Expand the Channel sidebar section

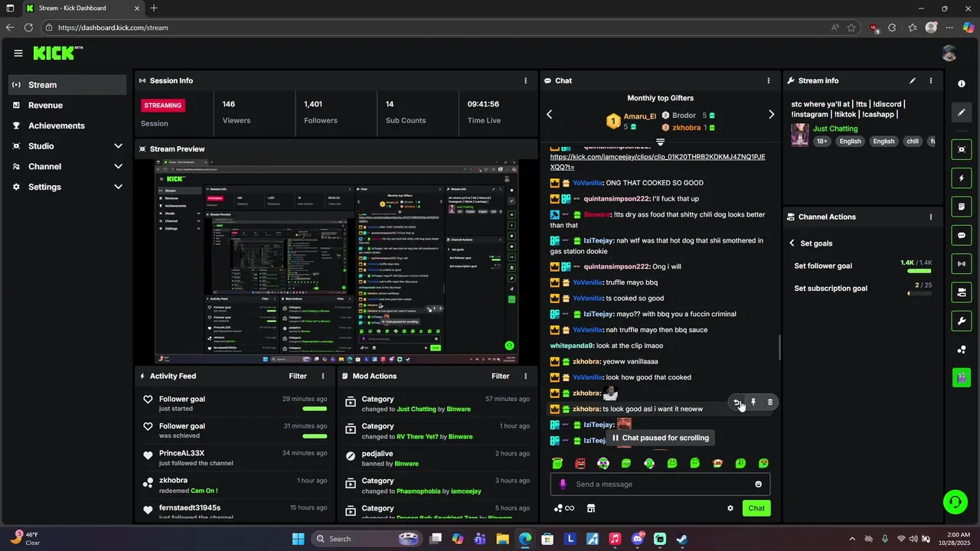click(x=118, y=166)
